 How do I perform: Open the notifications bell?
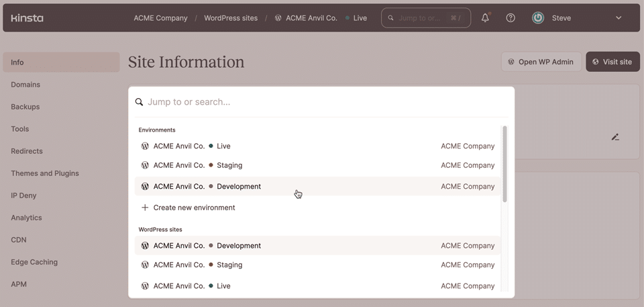(485, 17)
